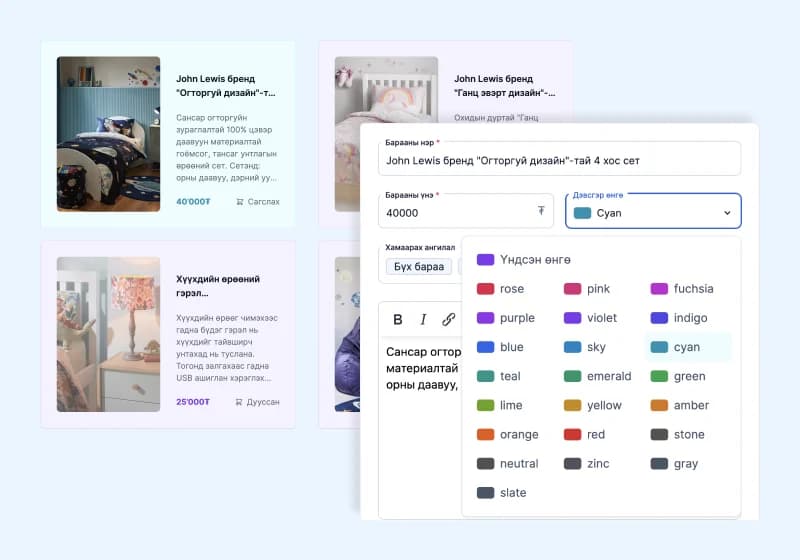
Task: Click the Барааны нэр product name field
Action: [559, 160]
